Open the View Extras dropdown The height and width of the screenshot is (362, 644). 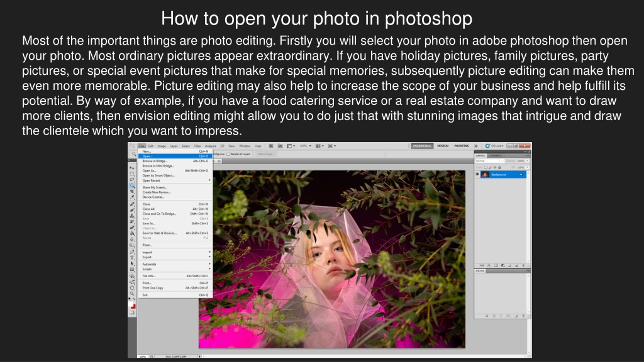point(291,146)
